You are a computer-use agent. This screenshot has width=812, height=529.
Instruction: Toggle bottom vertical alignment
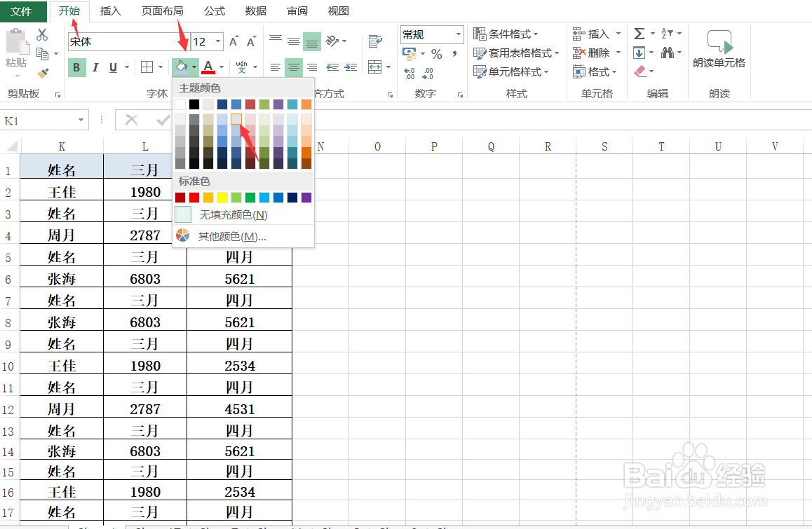[312, 42]
